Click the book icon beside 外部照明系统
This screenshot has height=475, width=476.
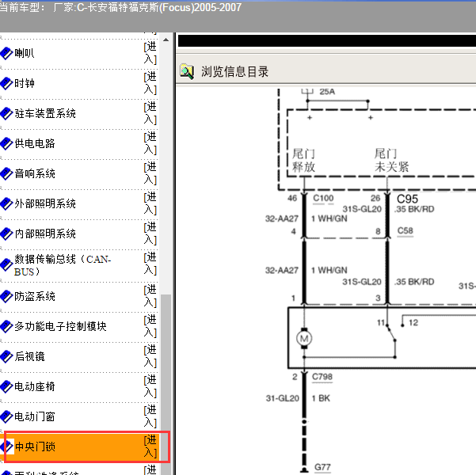pyautogui.click(x=6, y=204)
